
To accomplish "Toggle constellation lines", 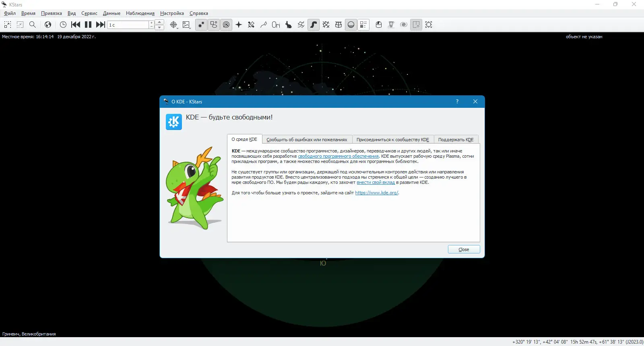I will tap(264, 25).
